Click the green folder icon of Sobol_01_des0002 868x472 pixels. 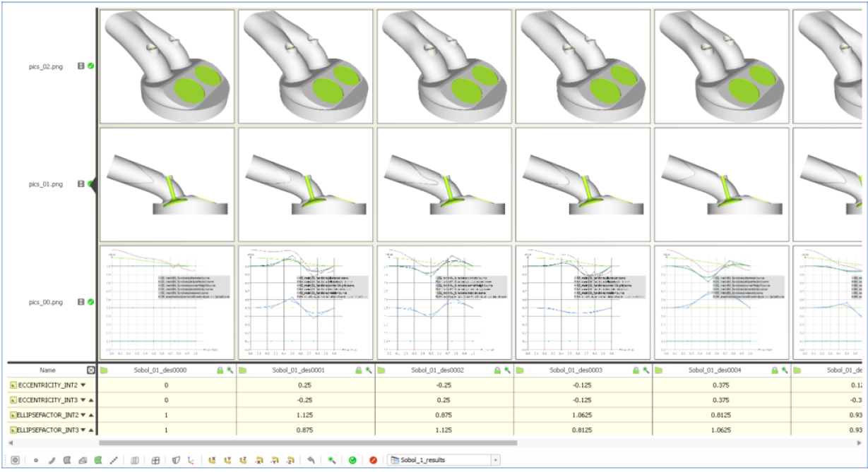click(381, 370)
